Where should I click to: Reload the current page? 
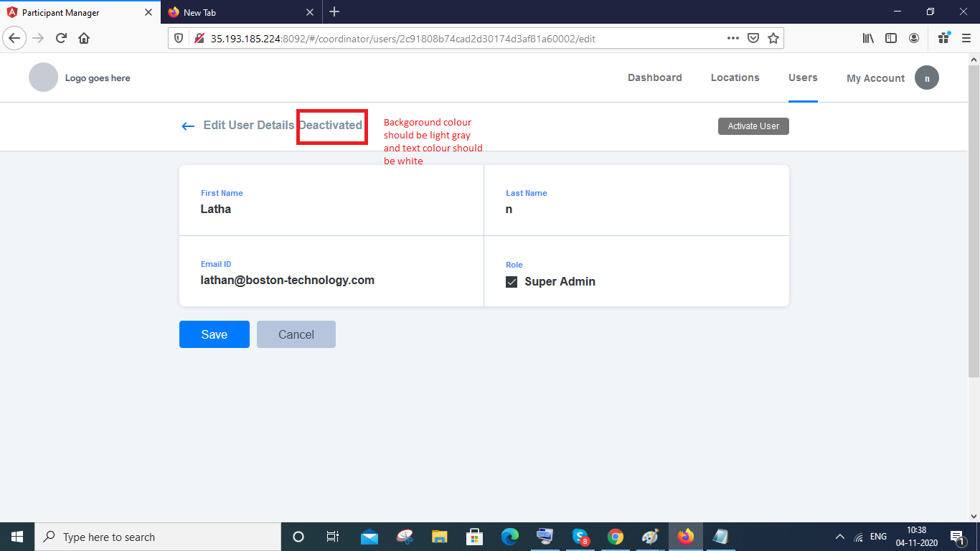click(x=60, y=38)
